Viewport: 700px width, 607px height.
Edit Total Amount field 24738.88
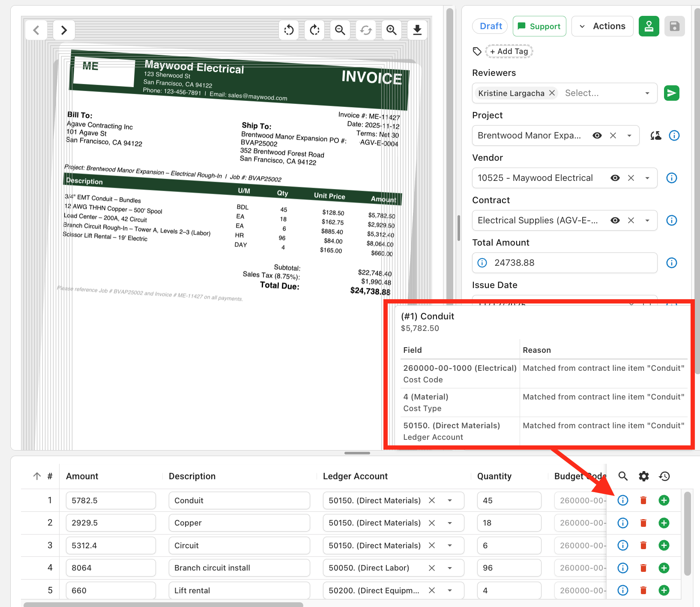pyautogui.click(x=565, y=263)
